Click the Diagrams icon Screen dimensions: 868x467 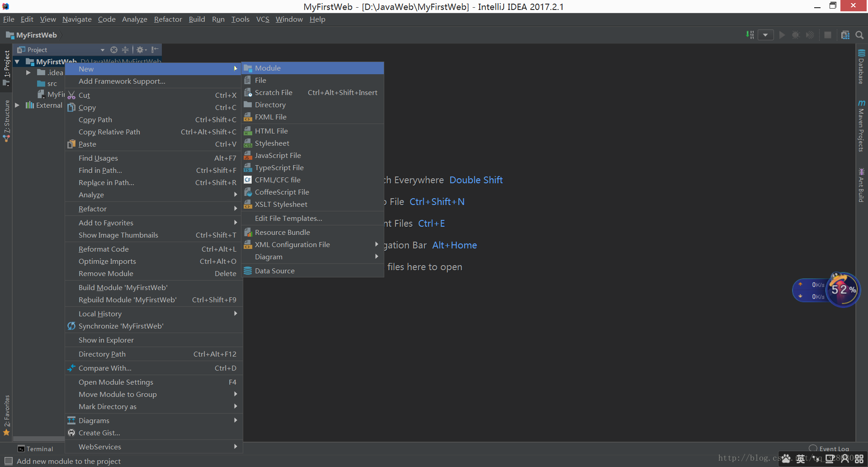pos(71,420)
